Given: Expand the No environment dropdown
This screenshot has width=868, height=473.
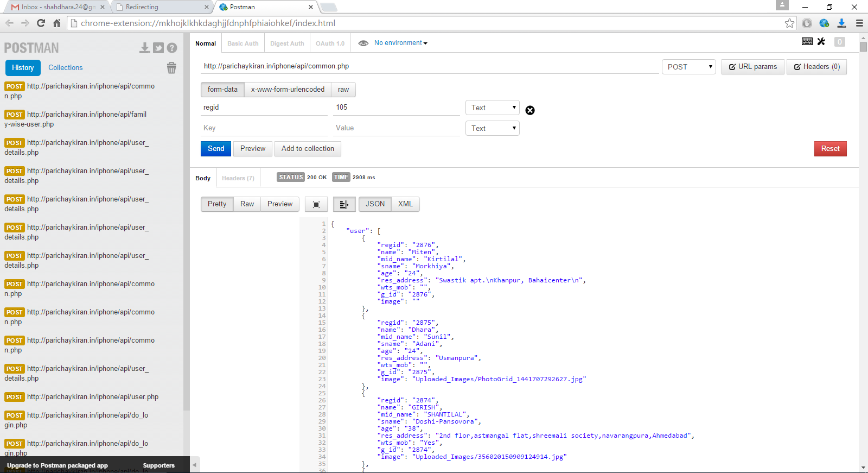Looking at the screenshot, I should 401,43.
